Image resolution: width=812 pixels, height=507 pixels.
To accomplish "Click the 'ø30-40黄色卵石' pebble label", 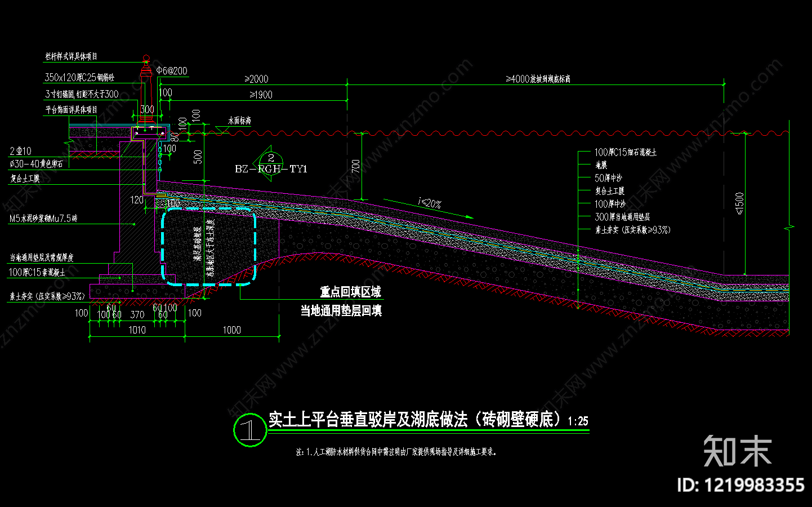I will pyautogui.click(x=36, y=163).
